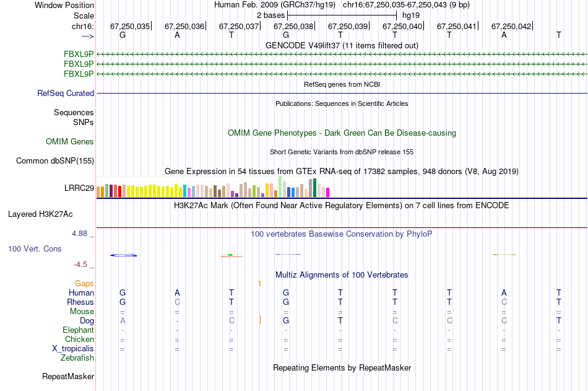The image size is (588, 391).
Task: Open RefSeq genes from NCBI title
Action: click(x=342, y=84)
